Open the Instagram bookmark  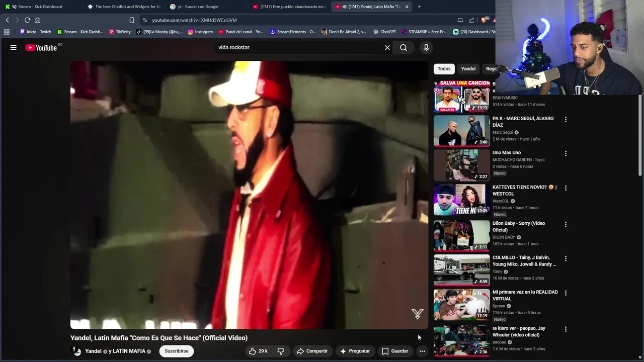pos(200,32)
